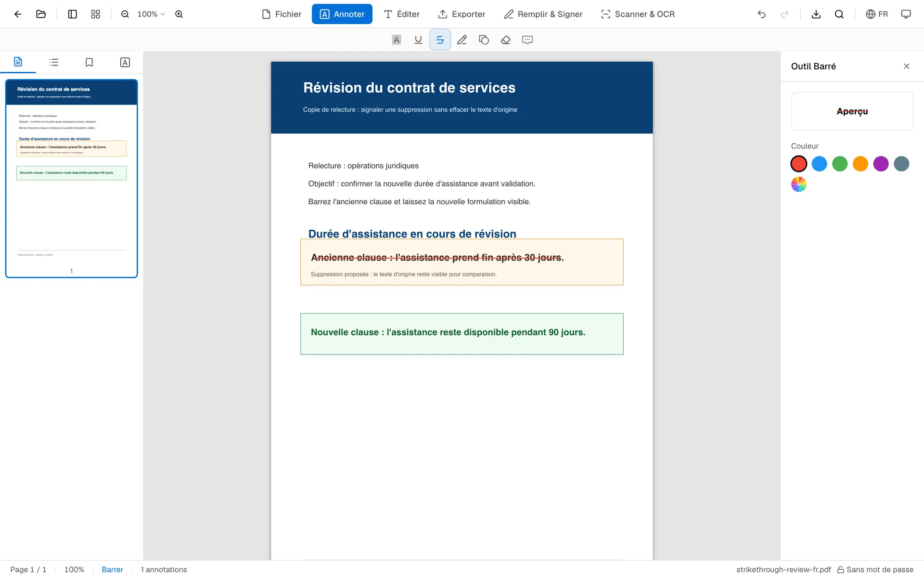The width and height of the screenshot is (924, 578).
Task: Click 'Relecture : opérations juridiques' line
Action: [363, 166]
